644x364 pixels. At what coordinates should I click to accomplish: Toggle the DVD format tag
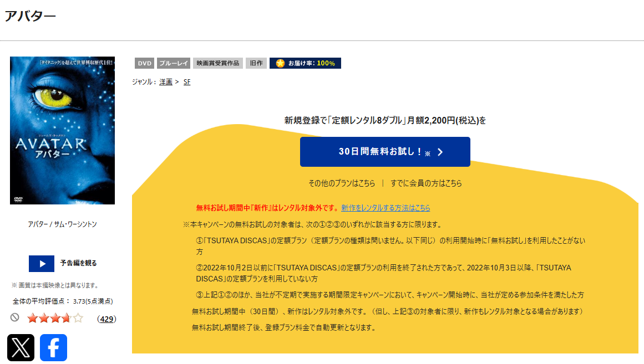144,63
